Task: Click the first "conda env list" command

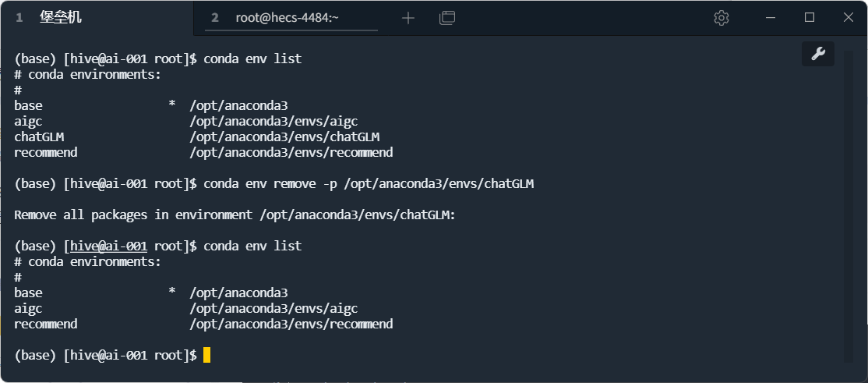Action: (252, 59)
